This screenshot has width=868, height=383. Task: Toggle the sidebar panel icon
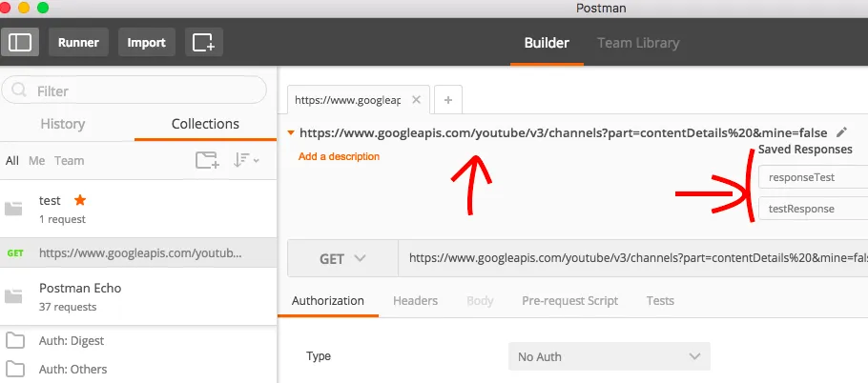[19, 43]
